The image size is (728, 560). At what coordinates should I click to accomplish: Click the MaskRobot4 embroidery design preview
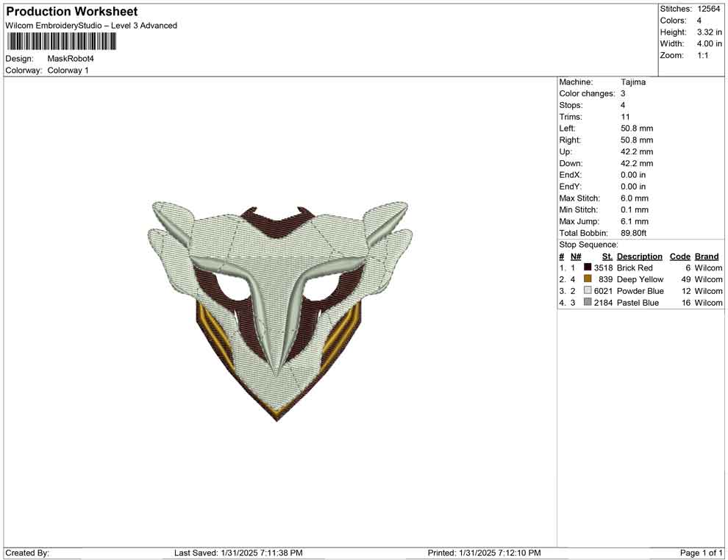tap(279, 309)
